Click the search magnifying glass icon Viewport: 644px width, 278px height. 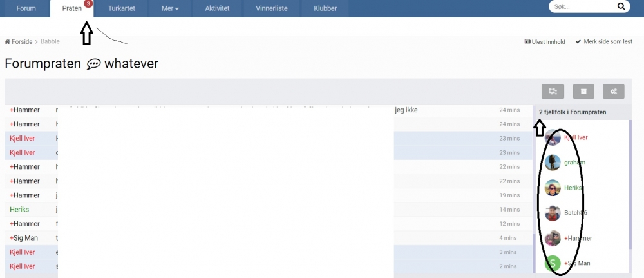tap(621, 6)
